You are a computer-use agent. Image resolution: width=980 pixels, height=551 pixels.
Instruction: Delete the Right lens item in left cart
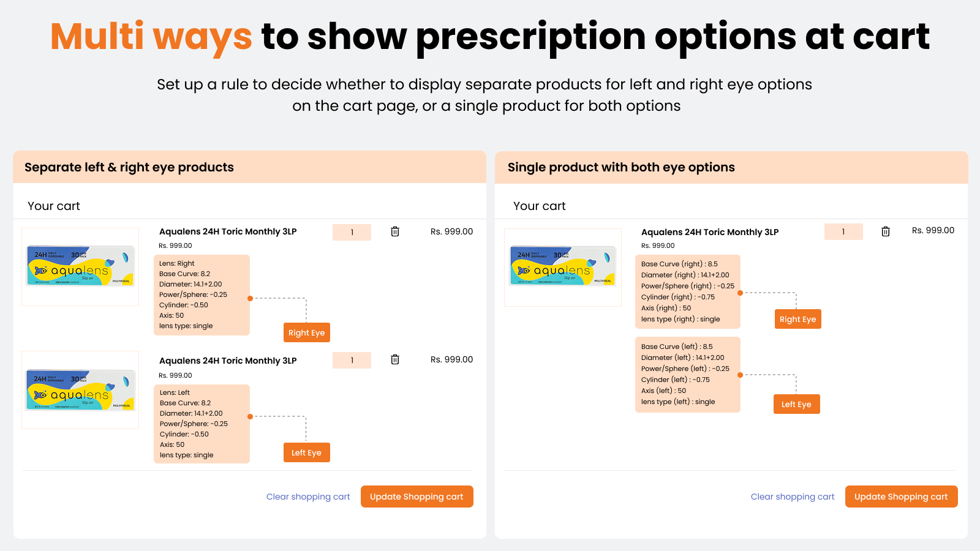point(395,231)
